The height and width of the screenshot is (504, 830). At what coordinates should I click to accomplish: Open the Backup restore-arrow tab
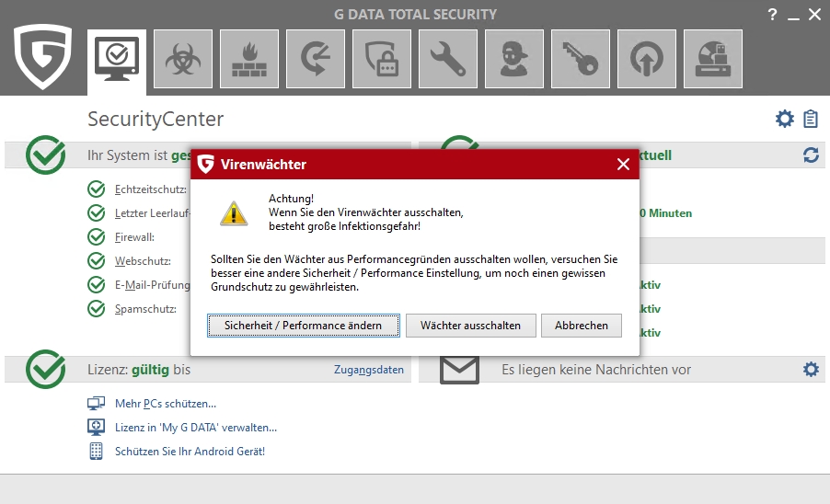316,59
